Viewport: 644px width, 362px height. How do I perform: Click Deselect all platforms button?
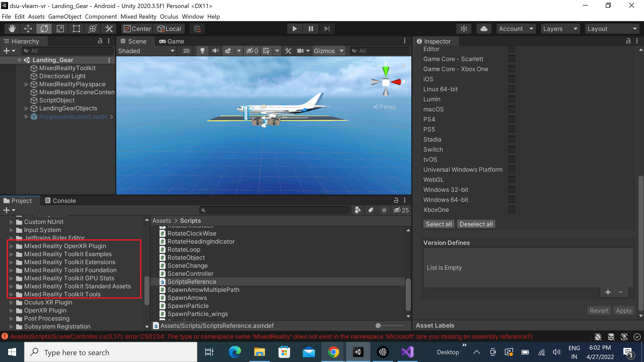click(476, 224)
